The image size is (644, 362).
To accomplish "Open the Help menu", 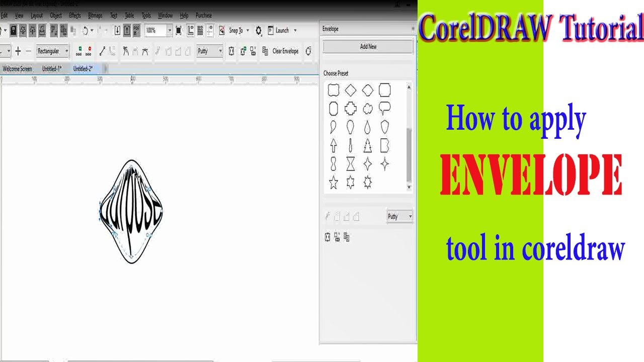I will tap(184, 16).
